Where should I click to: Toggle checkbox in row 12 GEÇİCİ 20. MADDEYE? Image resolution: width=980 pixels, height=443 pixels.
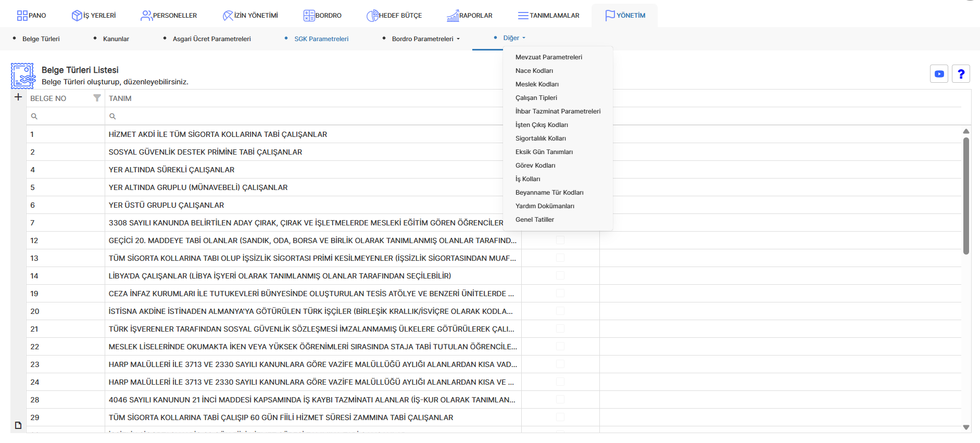(x=560, y=240)
